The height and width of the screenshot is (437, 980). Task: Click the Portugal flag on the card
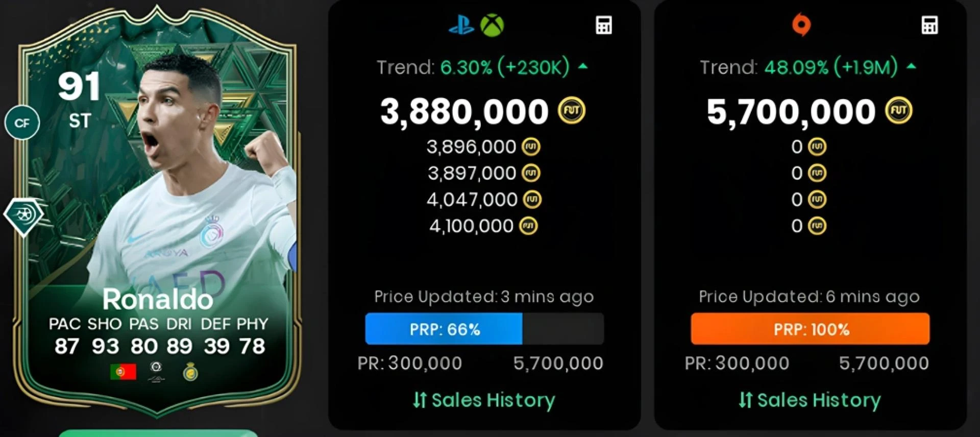[x=123, y=372]
